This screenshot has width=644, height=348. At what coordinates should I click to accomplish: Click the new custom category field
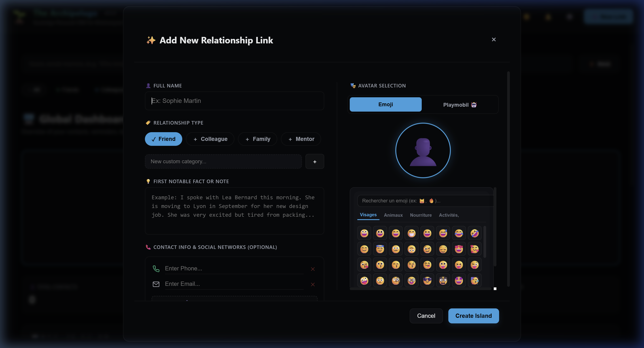pos(223,161)
